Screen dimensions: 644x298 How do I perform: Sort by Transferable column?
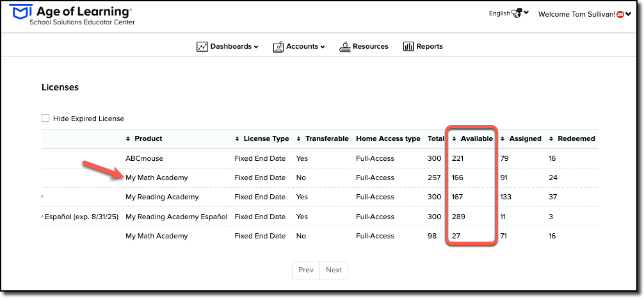(323, 138)
